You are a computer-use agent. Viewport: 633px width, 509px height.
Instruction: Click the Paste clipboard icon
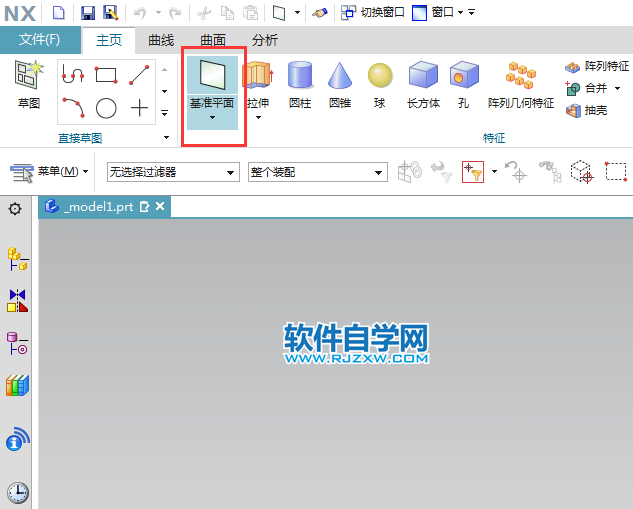point(250,13)
